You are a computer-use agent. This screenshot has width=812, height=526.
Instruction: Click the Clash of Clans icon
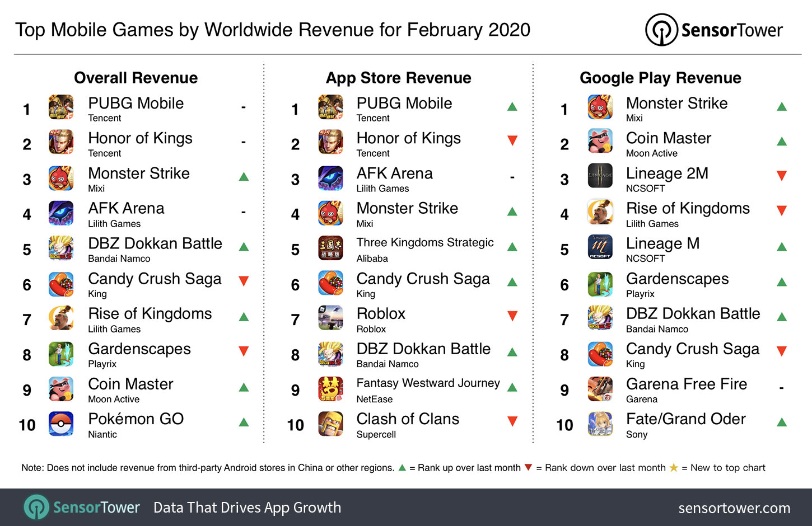[x=330, y=424]
